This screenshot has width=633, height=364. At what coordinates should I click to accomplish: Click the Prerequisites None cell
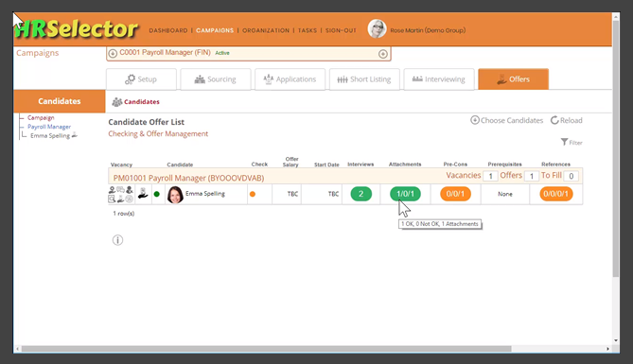pyautogui.click(x=505, y=194)
